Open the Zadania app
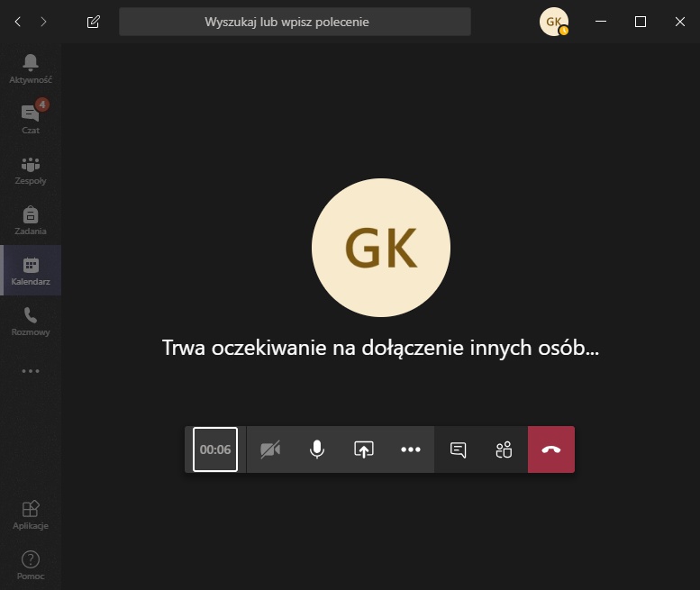 [x=31, y=219]
